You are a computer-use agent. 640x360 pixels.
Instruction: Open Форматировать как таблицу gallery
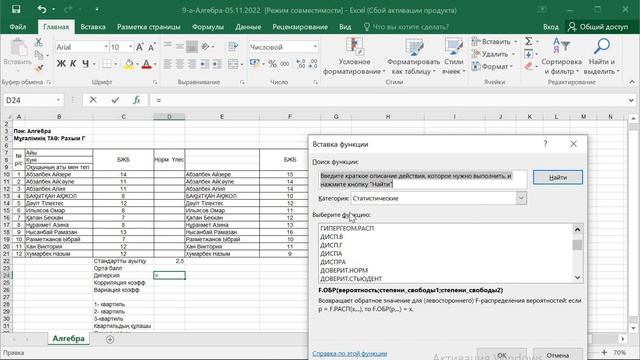[413, 56]
